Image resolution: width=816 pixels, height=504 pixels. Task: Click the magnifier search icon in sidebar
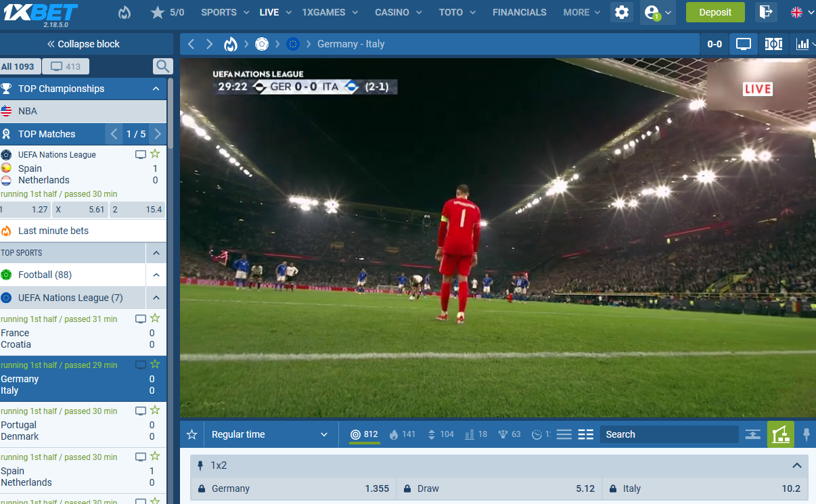click(x=162, y=66)
